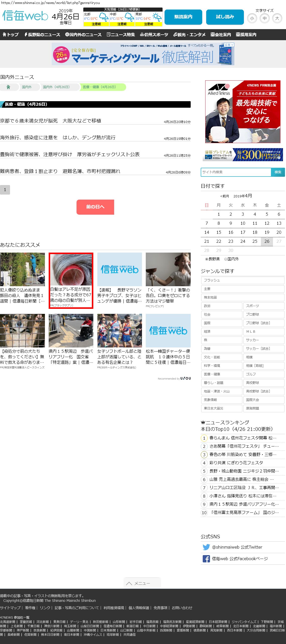Open the official Facebook icon
The width and height of the screenshot is (286, 644).
click(206, 559)
